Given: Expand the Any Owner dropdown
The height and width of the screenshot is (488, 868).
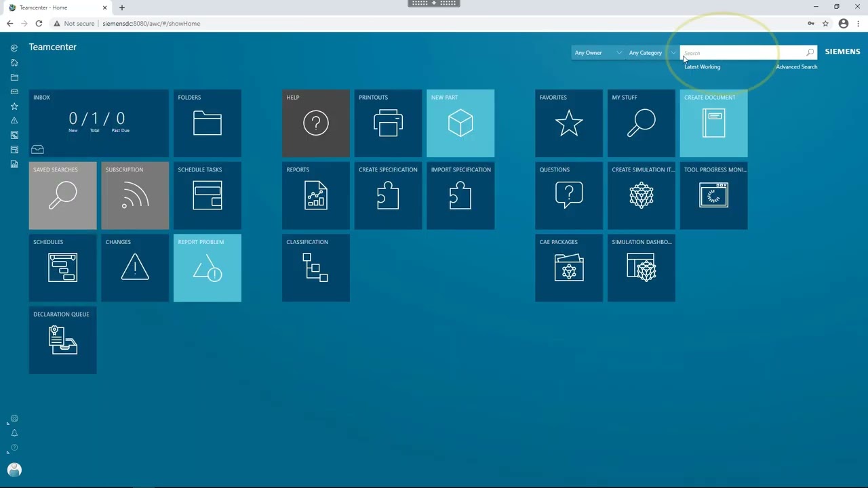Looking at the screenshot, I should (597, 53).
